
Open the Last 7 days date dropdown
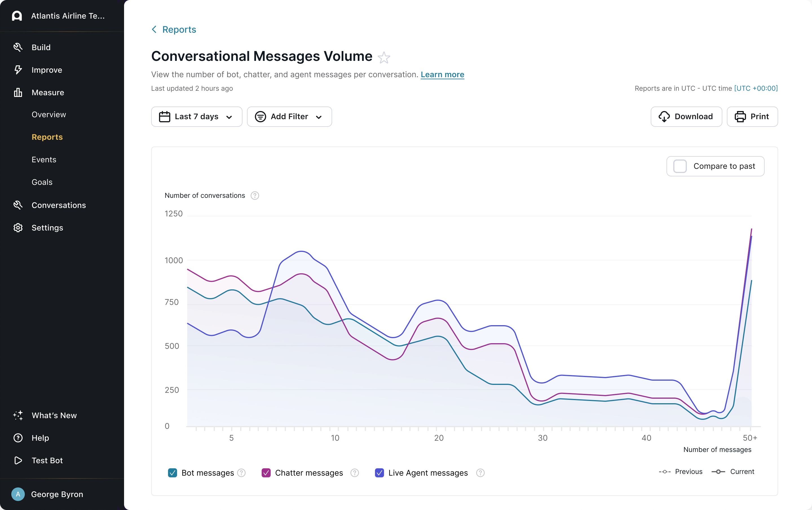coord(197,117)
